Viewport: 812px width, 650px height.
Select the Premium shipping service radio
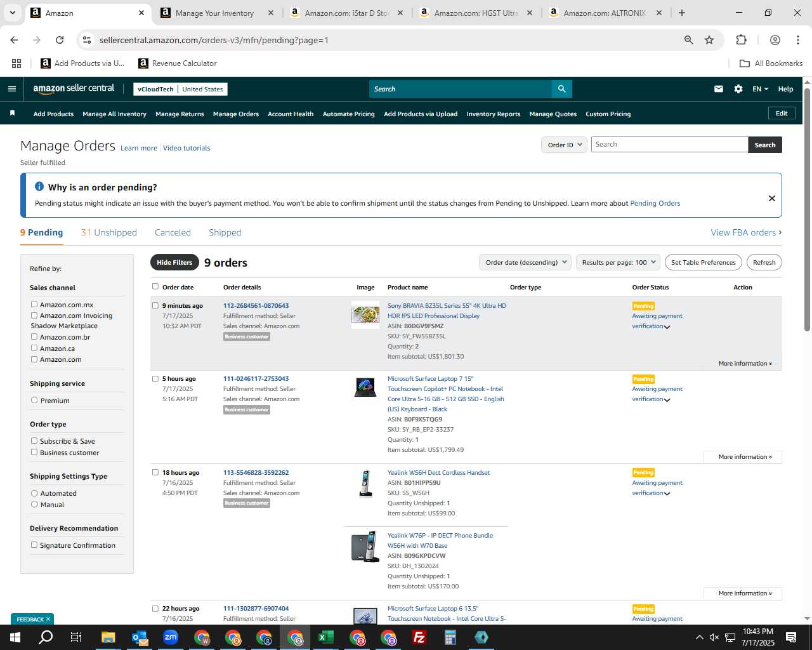coord(34,400)
